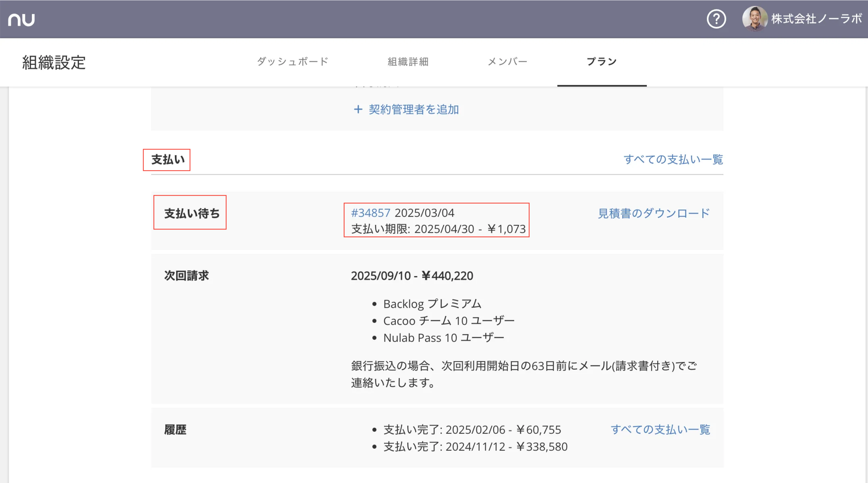Screen dimensions: 868x483
Task: Open the メンバー tab
Action: coord(507,62)
